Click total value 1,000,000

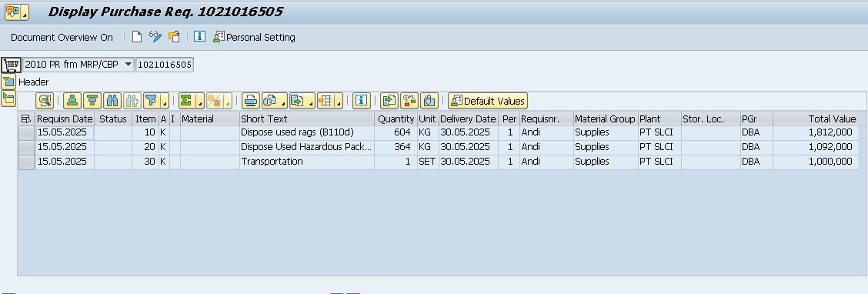point(816,162)
